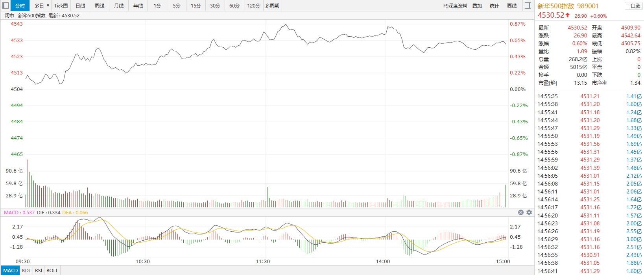Select MACD indicator tab
The height and width of the screenshot is (275, 644).
click(x=11, y=270)
